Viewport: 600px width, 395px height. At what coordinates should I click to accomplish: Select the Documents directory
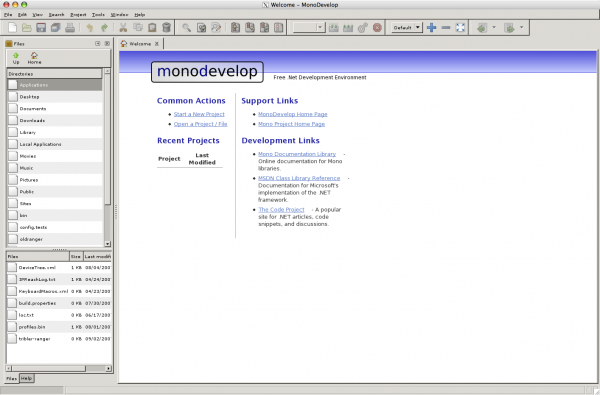pos(55,109)
